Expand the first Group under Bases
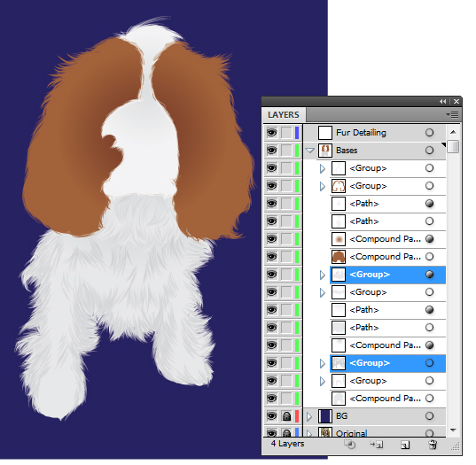Screen dimensions: 476x465 (323, 168)
